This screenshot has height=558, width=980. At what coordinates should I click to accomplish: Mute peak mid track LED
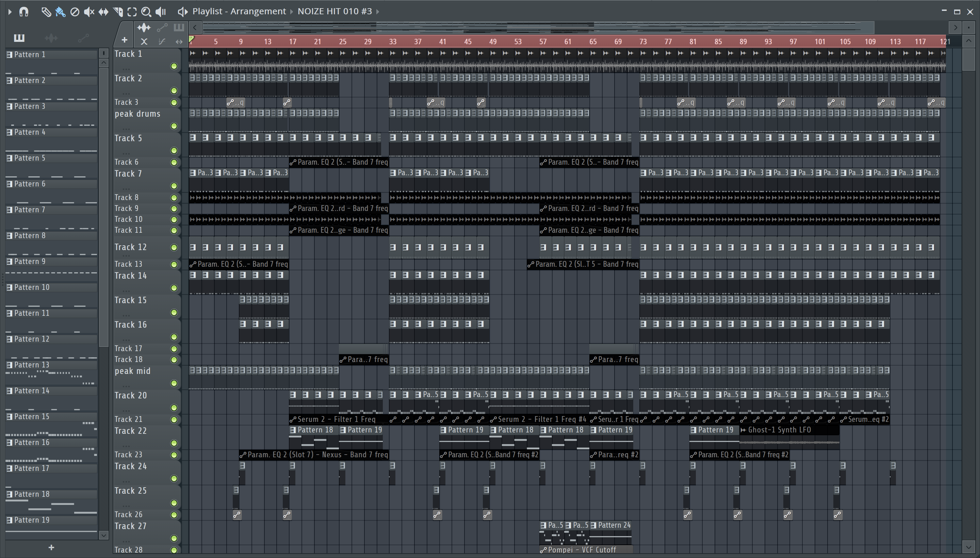(x=174, y=383)
